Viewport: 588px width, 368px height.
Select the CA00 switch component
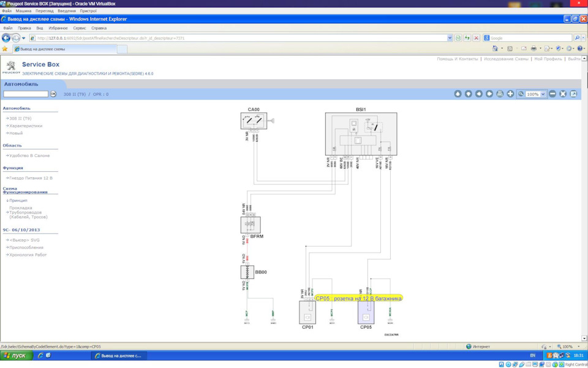[254, 121]
